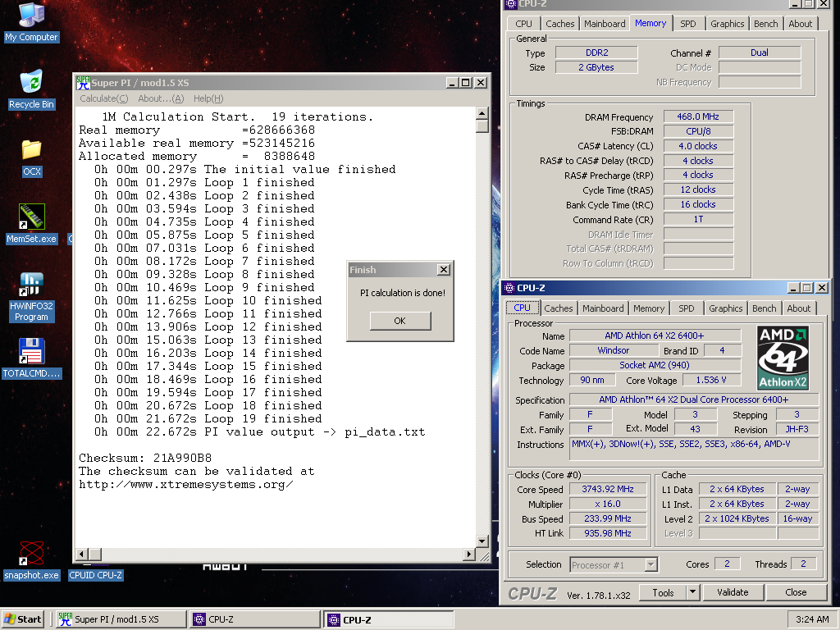
Task: Select DRAM Frequency value 468.0 MHz
Action: pyautogui.click(x=698, y=116)
